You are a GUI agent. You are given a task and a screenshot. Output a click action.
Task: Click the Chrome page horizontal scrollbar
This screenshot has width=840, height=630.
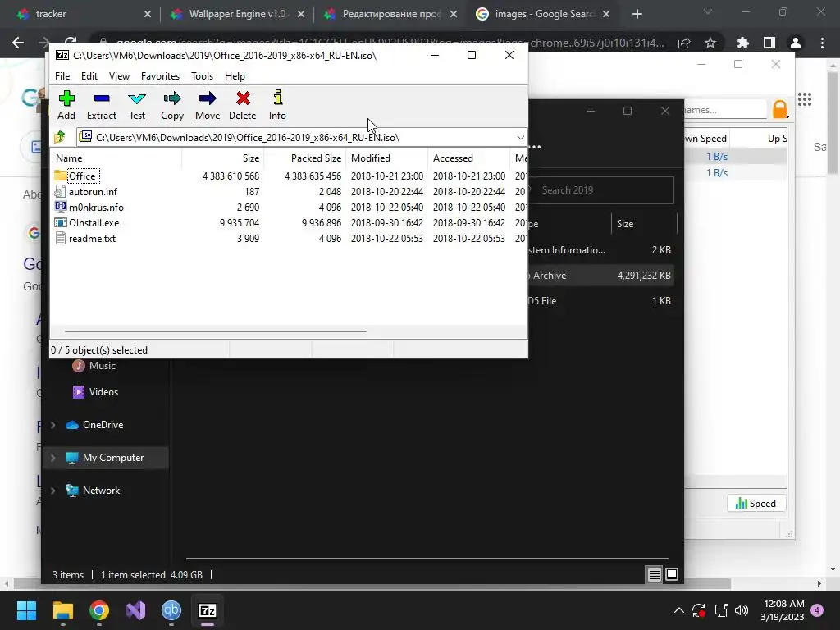372,583
